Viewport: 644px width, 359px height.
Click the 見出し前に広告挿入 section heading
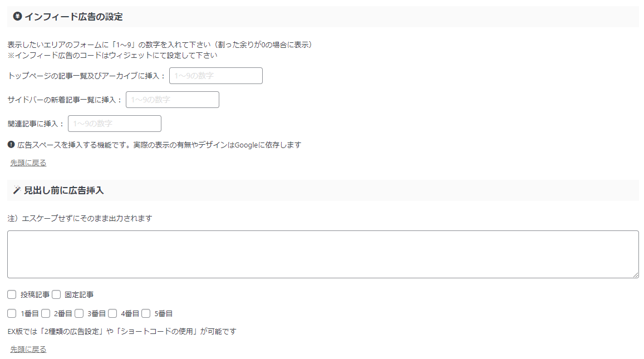tap(63, 190)
